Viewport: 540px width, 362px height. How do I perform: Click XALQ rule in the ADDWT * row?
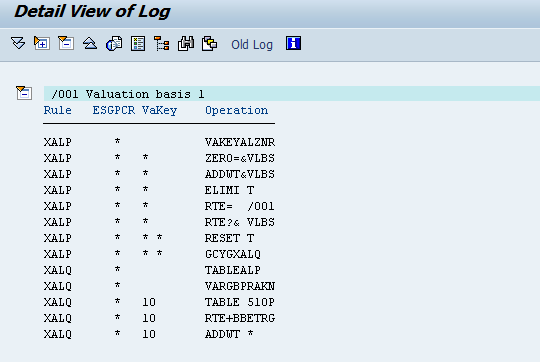[x=58, y=334]
